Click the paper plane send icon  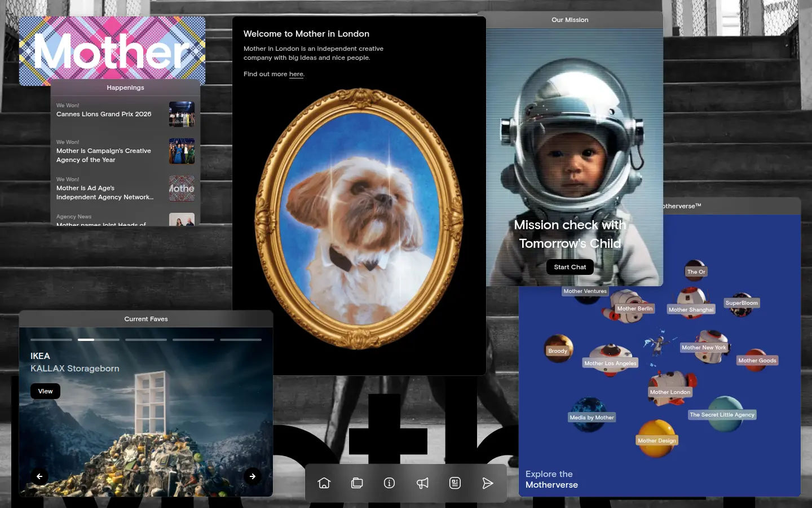(488, 483)
